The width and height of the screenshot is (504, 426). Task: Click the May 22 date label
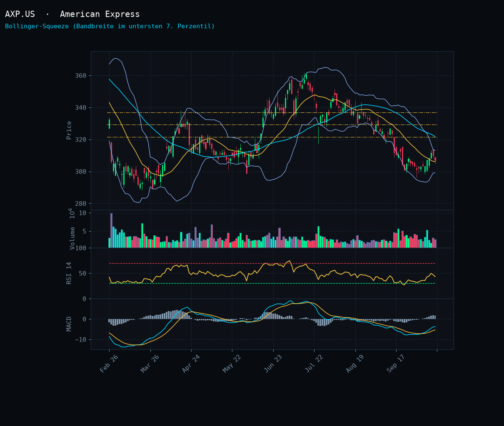[x=232, y=364]
